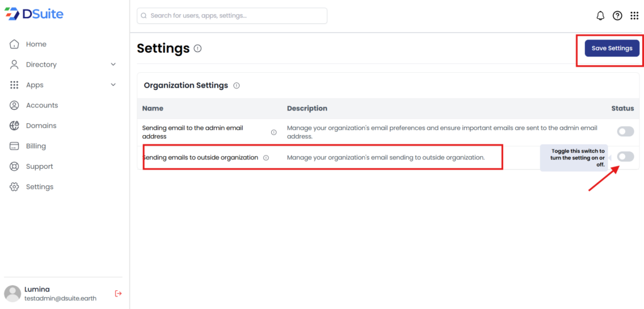Click info icon next to Organization Settings
The height and width of the screenshot is (309, 644).
click(x=236, y=85)
